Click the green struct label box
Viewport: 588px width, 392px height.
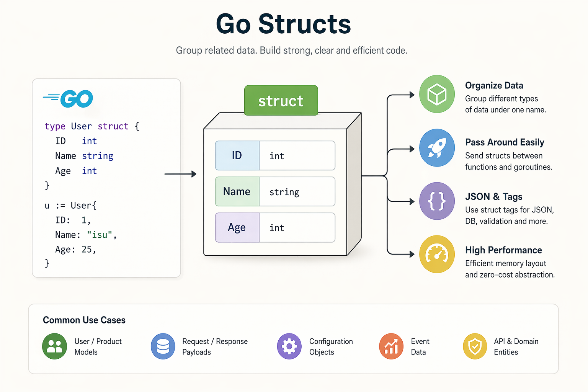point(281,100)
